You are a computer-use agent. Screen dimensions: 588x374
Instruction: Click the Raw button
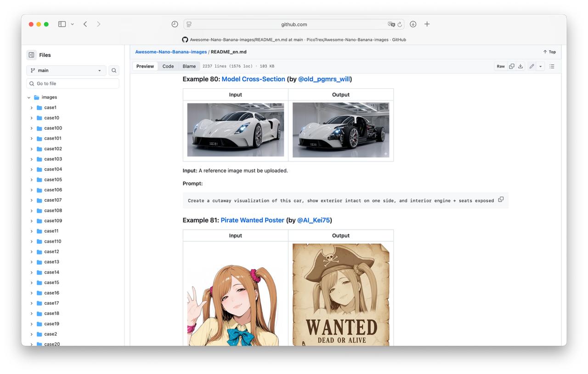point(500,66)
